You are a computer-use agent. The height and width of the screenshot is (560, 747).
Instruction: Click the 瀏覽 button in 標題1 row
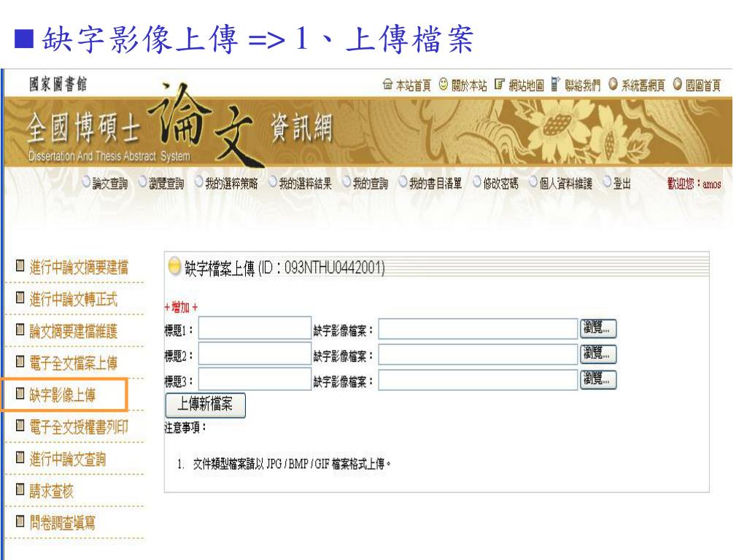click(x=598, y=328)
